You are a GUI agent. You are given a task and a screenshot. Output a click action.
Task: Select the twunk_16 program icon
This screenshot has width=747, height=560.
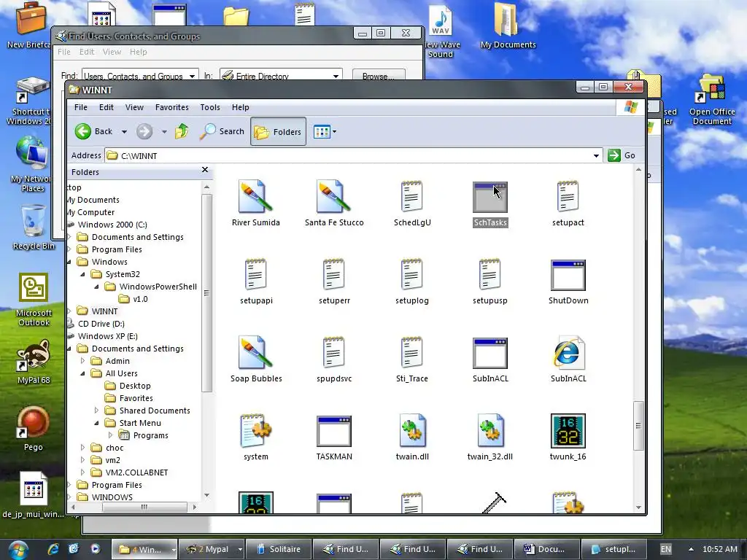(x=568, y=431)
